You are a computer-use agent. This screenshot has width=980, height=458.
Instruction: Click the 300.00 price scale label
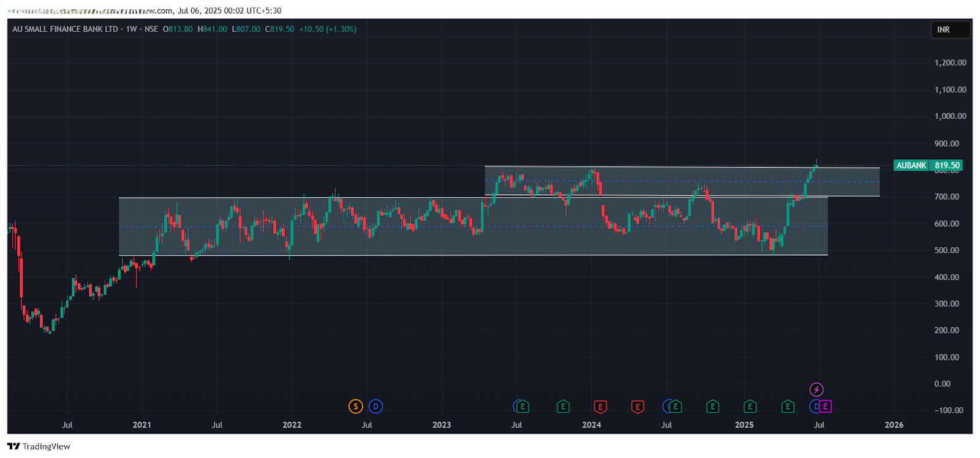947,303
